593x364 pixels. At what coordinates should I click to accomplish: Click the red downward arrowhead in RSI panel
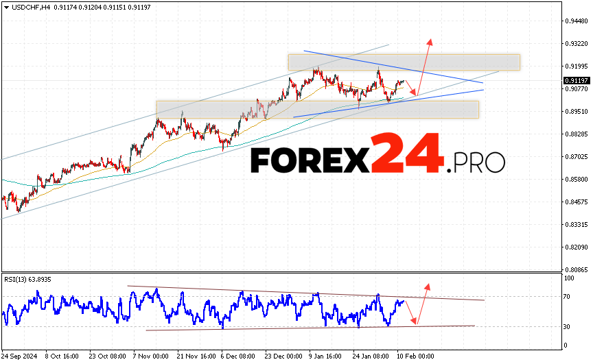pos(415,322)
